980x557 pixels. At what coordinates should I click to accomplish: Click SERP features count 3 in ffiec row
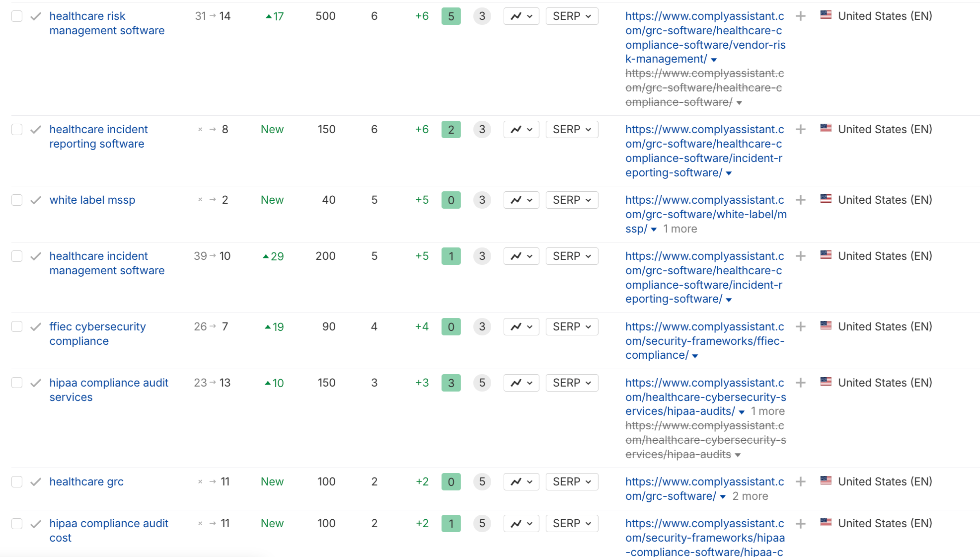pos(482,327)
